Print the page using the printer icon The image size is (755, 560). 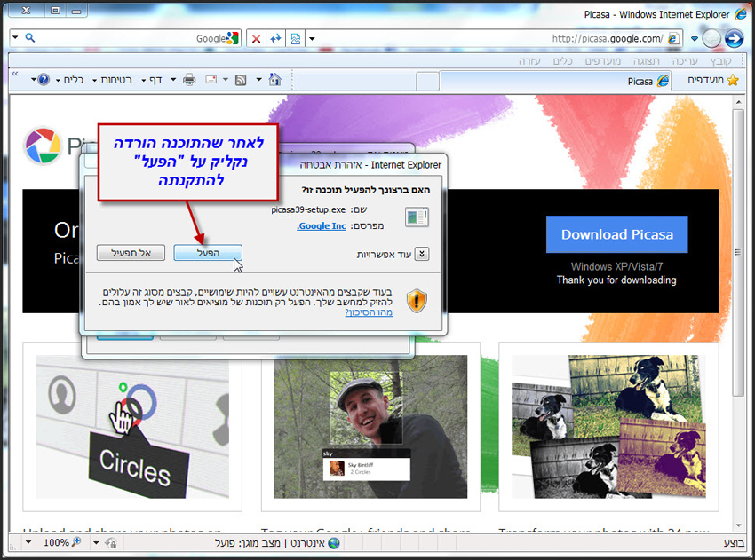pyautogui.click(x=189, y=80)
